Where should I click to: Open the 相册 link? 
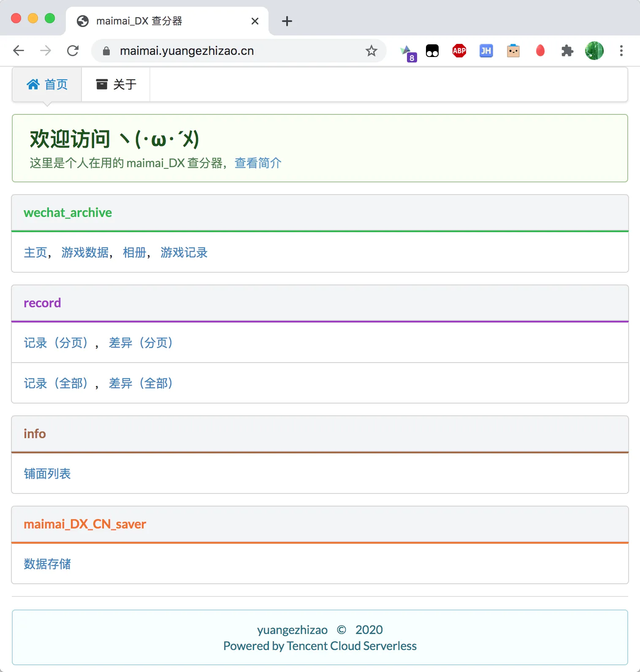point(134,252)
